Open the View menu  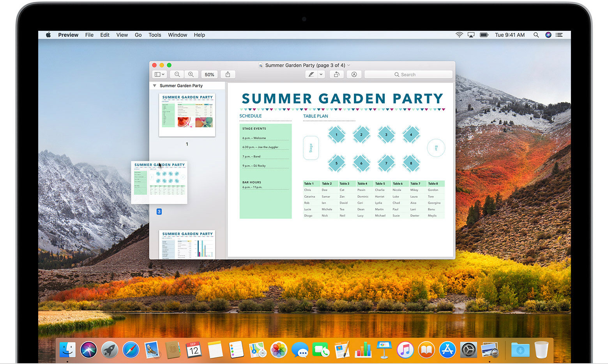click(x=122, y=35)
